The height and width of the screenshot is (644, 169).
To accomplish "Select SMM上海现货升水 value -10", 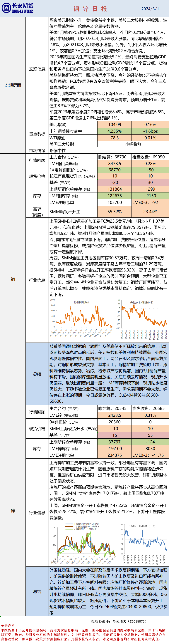I will pyautogui.click(x=115, y=428).
